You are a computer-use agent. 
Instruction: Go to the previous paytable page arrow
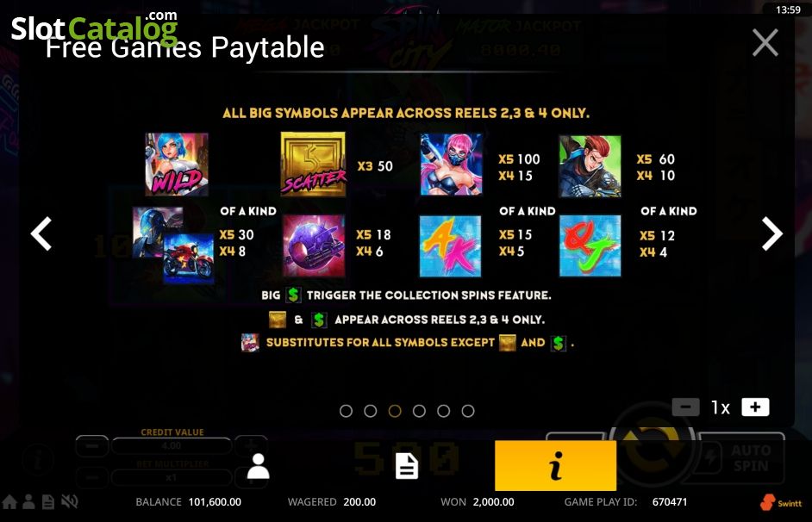(41, 233)
